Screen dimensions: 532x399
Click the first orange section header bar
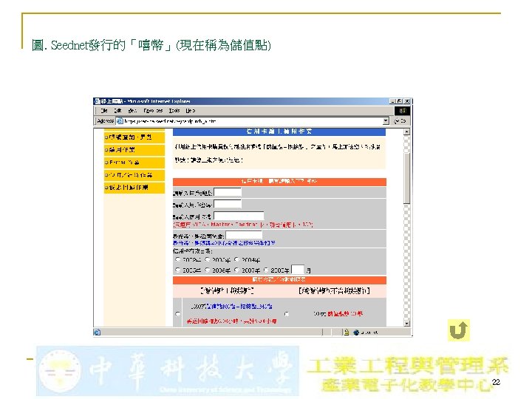pos(279,182)
